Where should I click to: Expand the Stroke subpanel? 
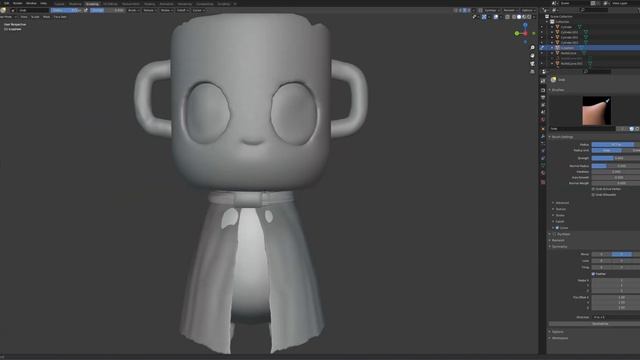pos(560,216)
